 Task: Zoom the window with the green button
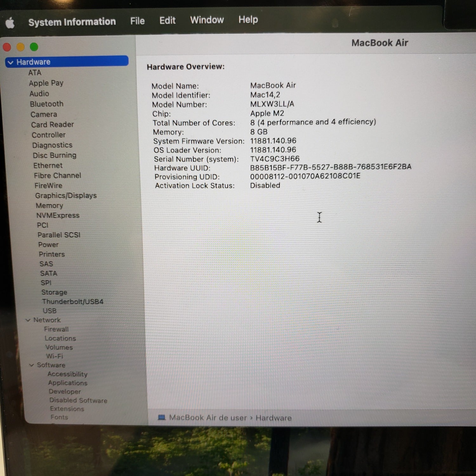tap(34, 47)
